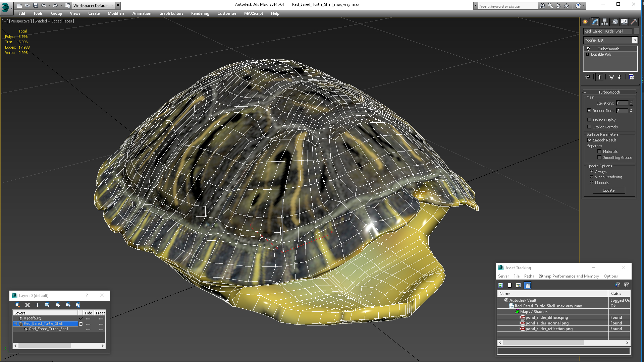Switch to the Create panel star icon
This screenshot has width=644, height=362.
pyautogui.click(x=585, y=22)
